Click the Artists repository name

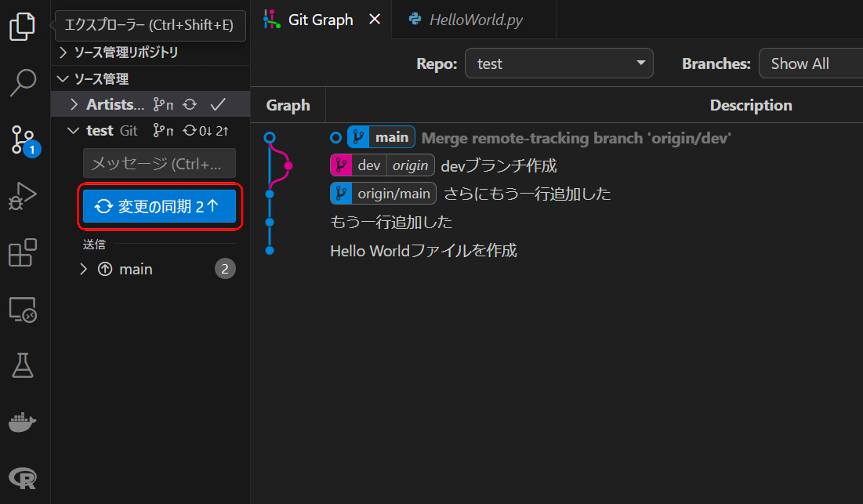[115, 104]
